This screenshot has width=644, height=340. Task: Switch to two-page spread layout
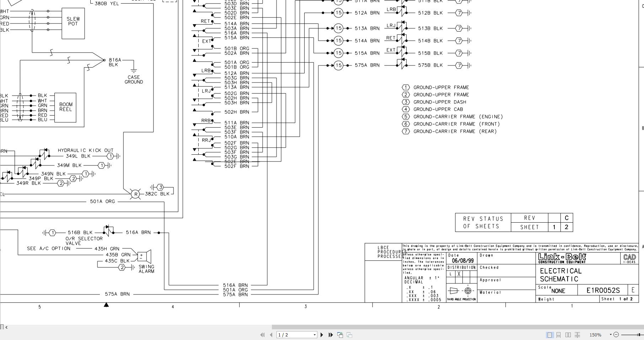[568, 335]
